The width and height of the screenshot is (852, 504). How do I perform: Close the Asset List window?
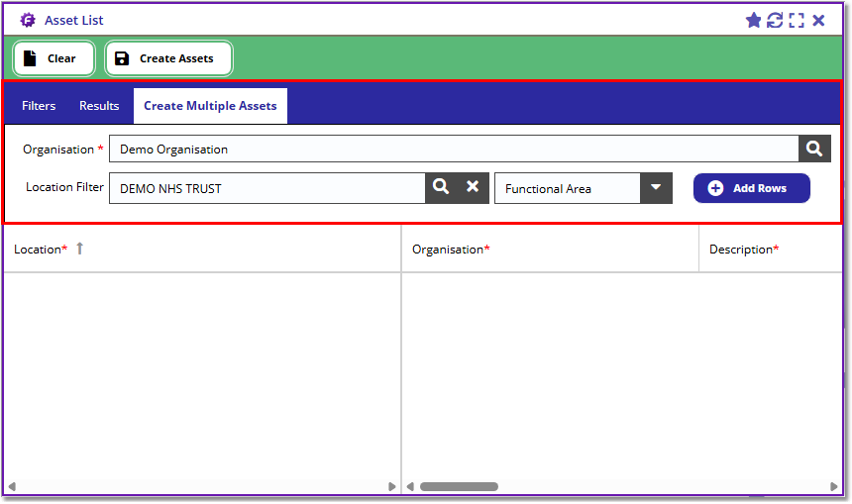[x=818, y=21]
